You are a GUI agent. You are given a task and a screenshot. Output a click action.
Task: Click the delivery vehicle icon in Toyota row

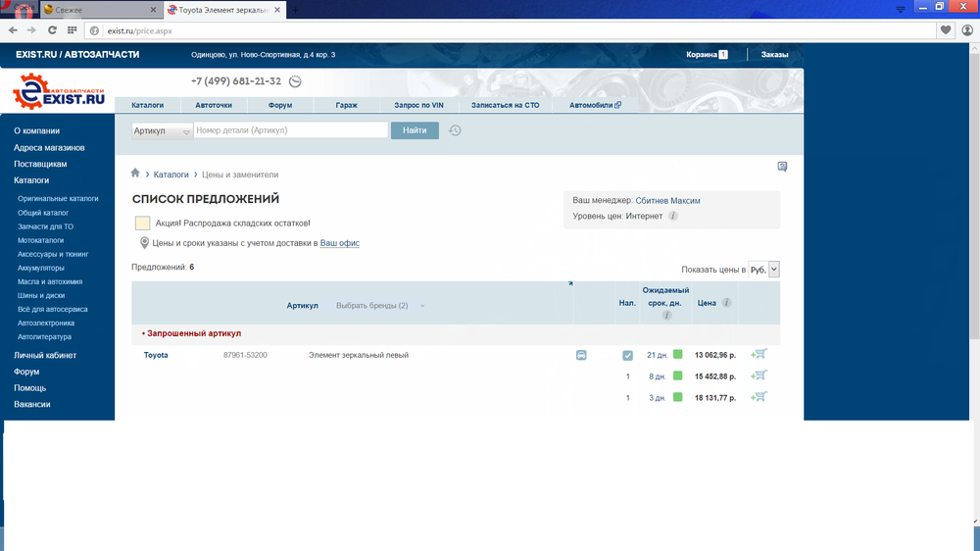tap(581, 355)
